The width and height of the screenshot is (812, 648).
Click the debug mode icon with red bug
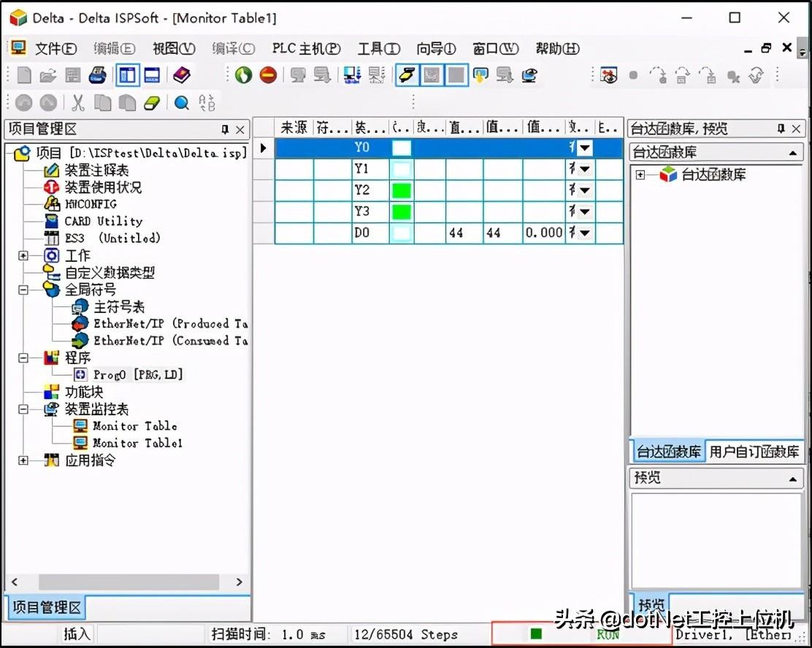[x=608, y=76]
